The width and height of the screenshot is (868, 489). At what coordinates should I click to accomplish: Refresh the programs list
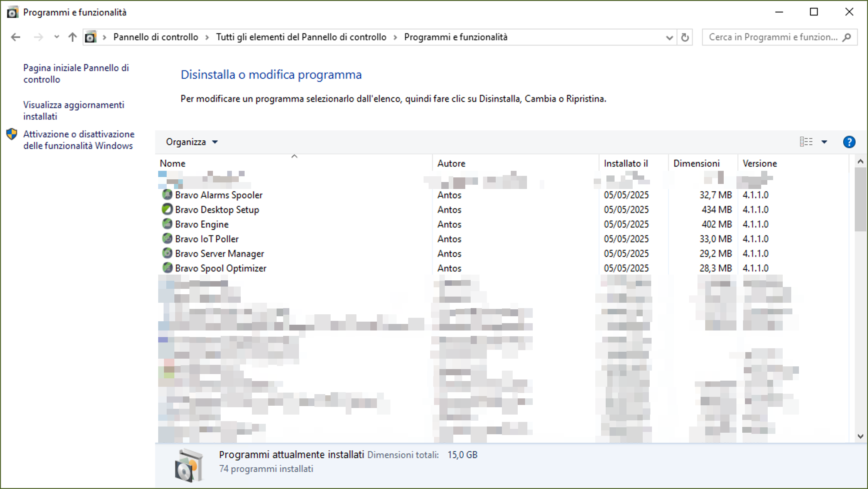tap(685, 37)
